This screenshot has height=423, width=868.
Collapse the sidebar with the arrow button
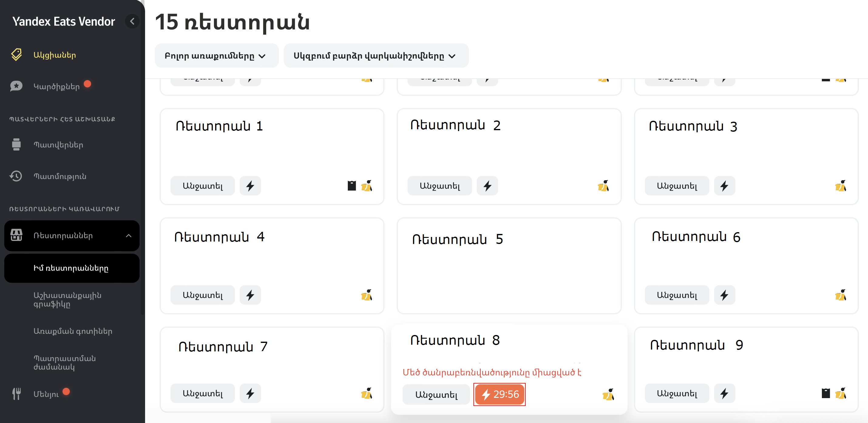pos(132,22)
